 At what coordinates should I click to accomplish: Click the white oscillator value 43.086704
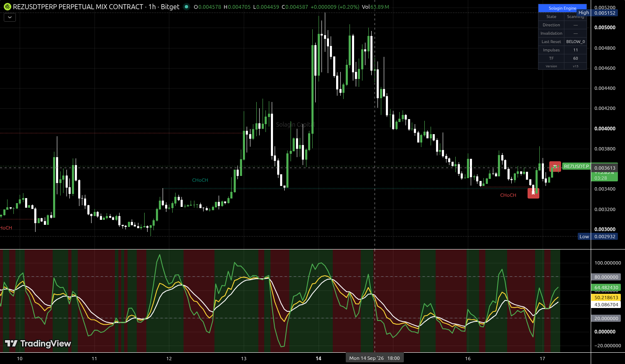(606, 305)
